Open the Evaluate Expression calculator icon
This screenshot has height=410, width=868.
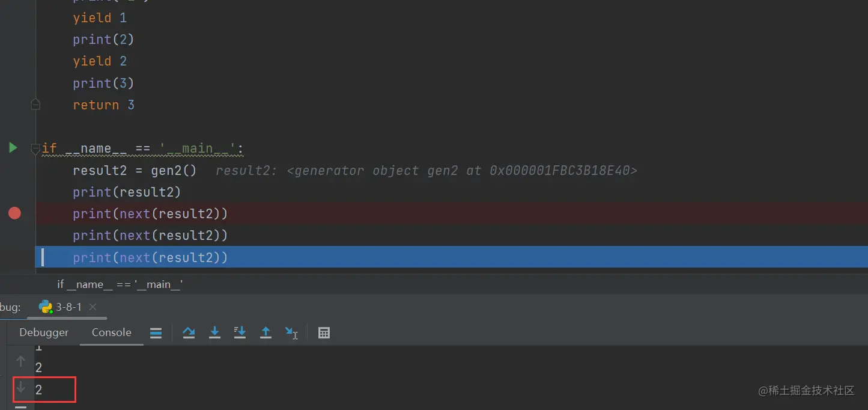tap(324, 332)
